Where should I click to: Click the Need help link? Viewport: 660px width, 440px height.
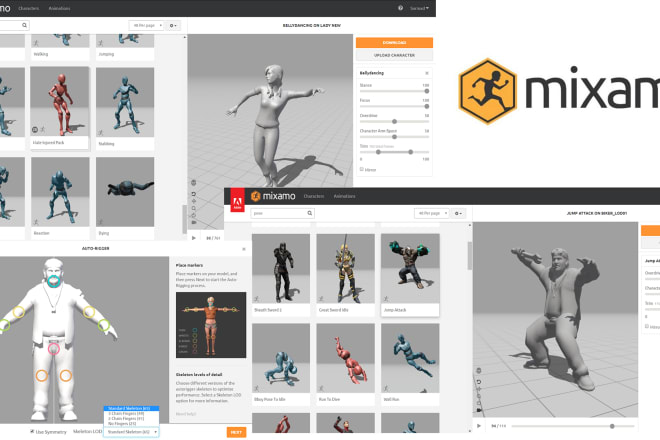click(186, 414)
